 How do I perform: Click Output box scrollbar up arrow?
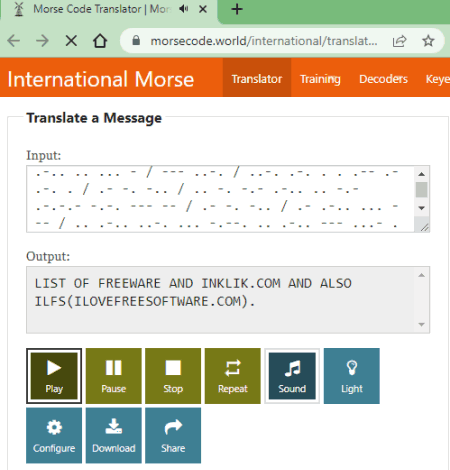tap(421, 275)
